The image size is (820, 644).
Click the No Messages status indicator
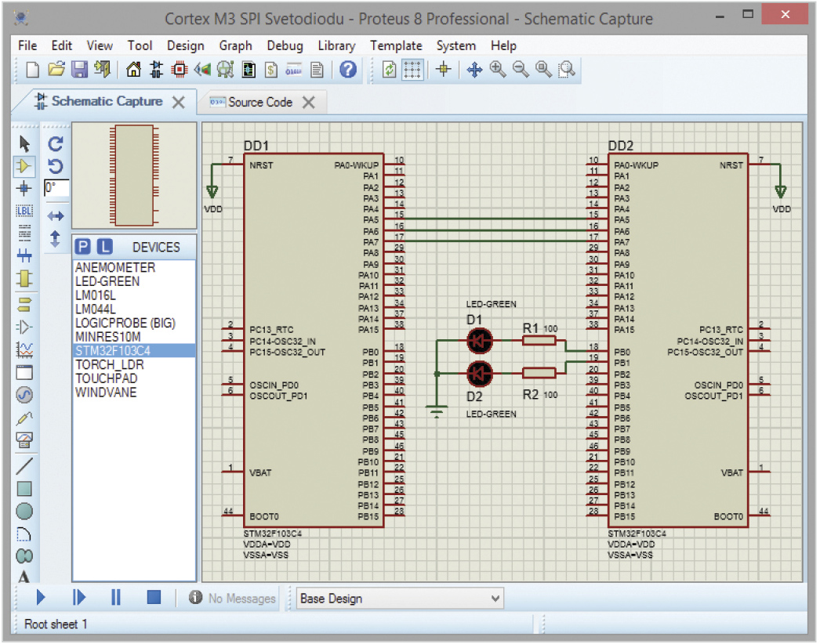232,598
